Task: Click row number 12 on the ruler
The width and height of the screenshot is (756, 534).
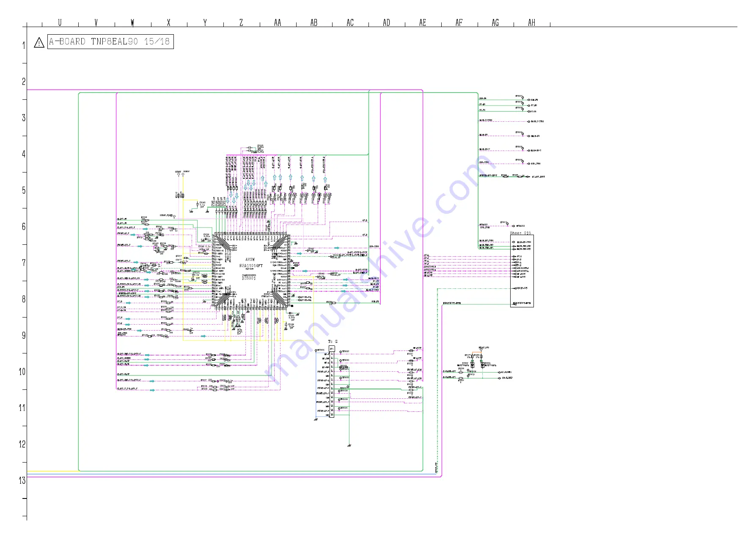Action: coord(22,444)
